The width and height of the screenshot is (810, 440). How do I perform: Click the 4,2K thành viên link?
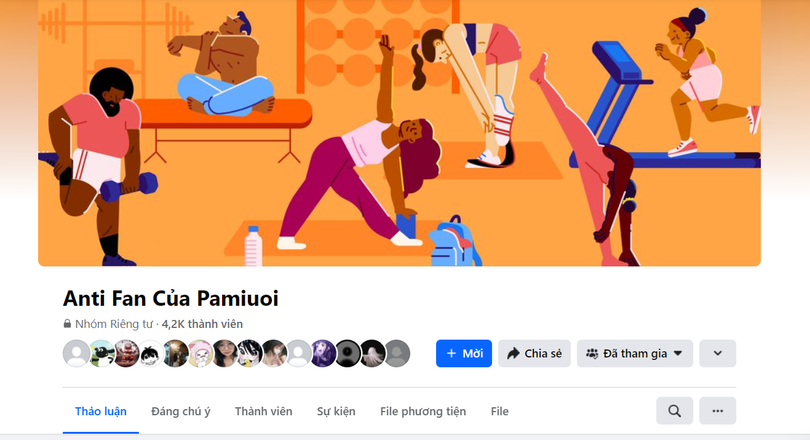click(202, 324)
